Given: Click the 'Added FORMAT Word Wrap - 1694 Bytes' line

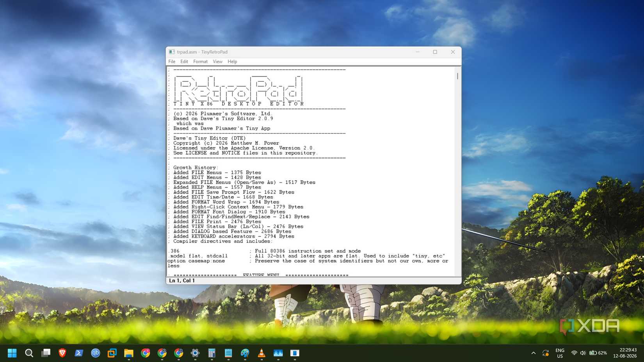Looking at the screenshot, I should [226, 202].
